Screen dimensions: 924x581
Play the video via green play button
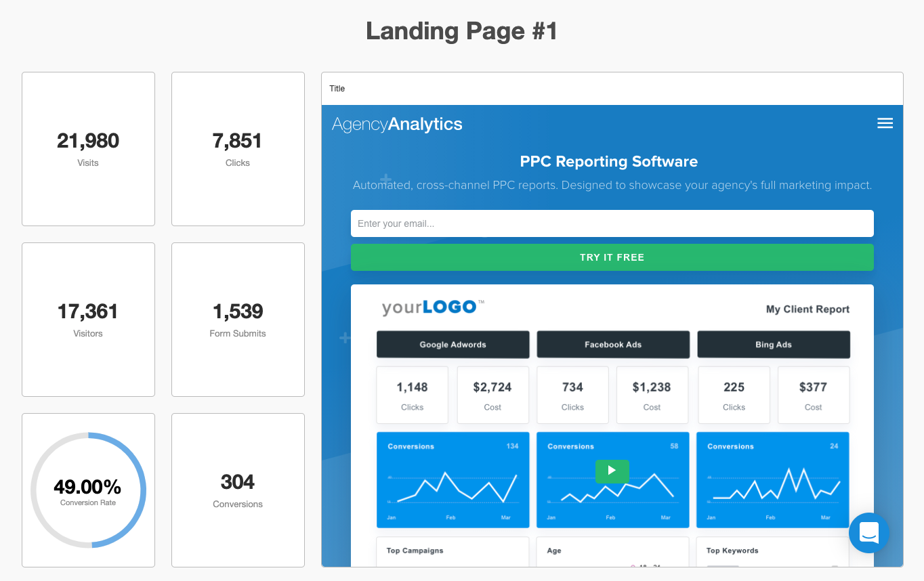[612, 471]
